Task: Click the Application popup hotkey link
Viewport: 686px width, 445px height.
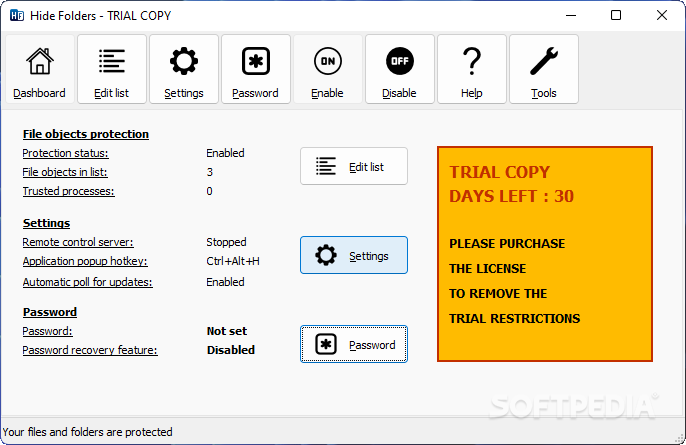Action: pyautogui.click(x=85, y=261)
